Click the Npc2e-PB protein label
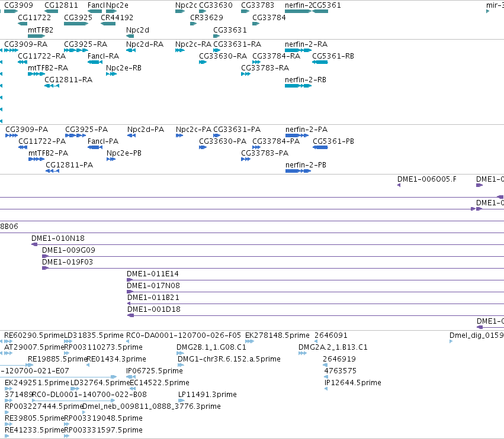 click(124, 153)
